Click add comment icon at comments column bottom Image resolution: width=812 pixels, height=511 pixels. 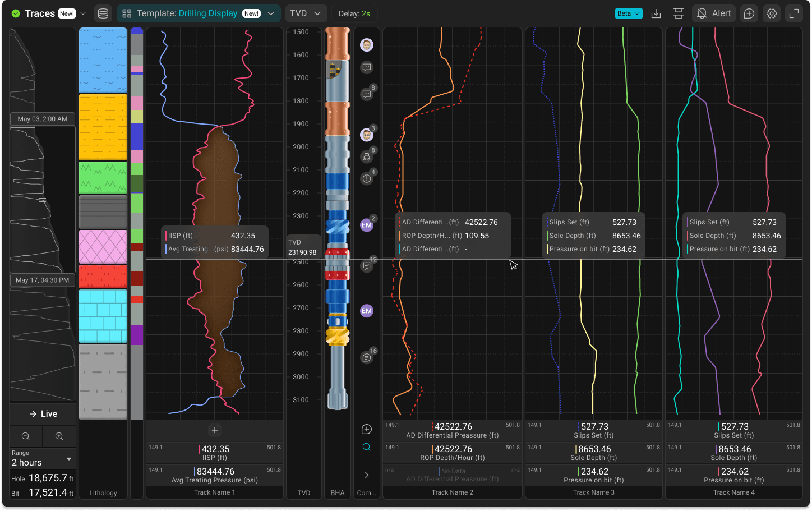pos(367,429)
